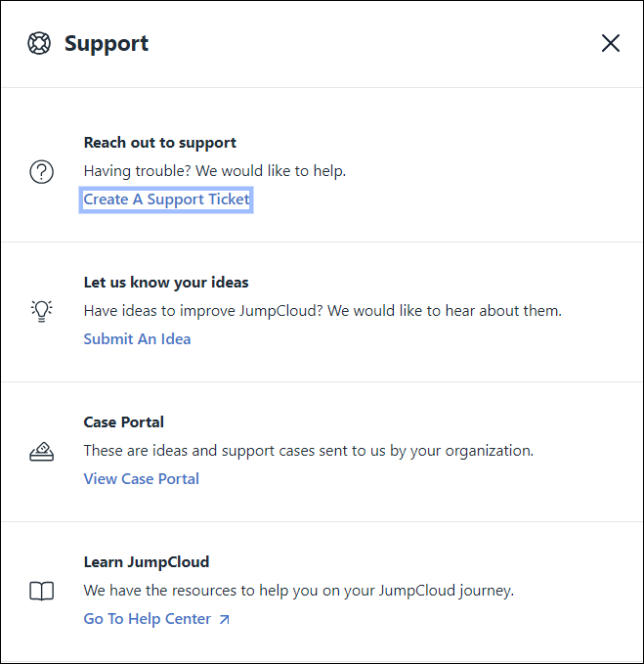
Task: Close the Support panel
Action: (x=611, y=43)
